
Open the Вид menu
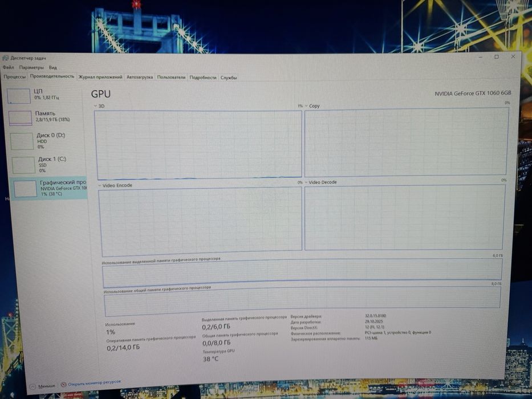pyautogui.click(x=53, y=67)
